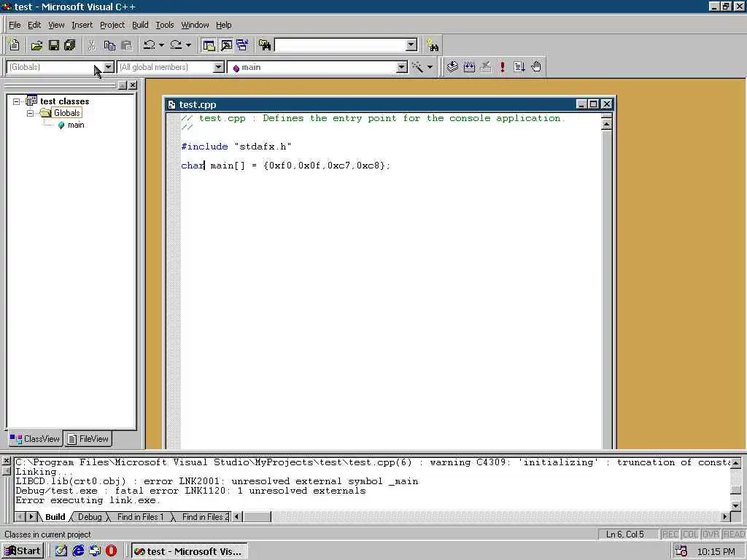This screenshot has height=560, width=747.
Task: Click the Stop Build icon
Action: (x=485, y=67)
